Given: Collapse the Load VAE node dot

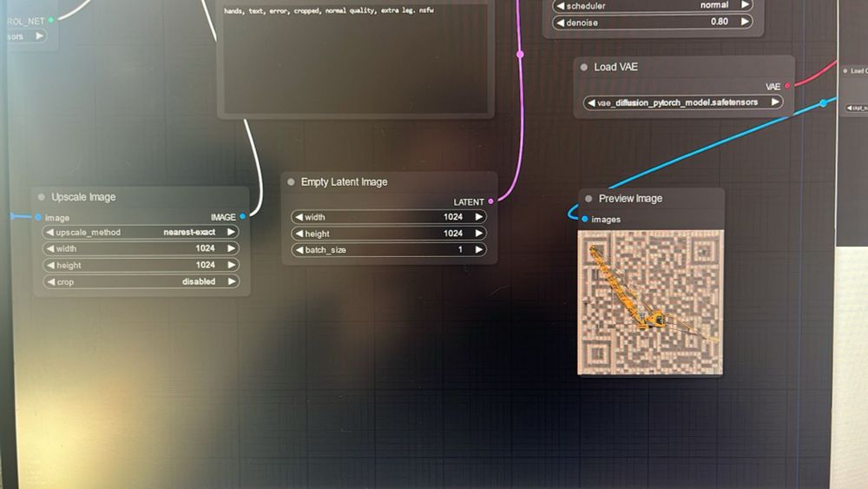Looking at the screenshot, I should pos(584,67).
